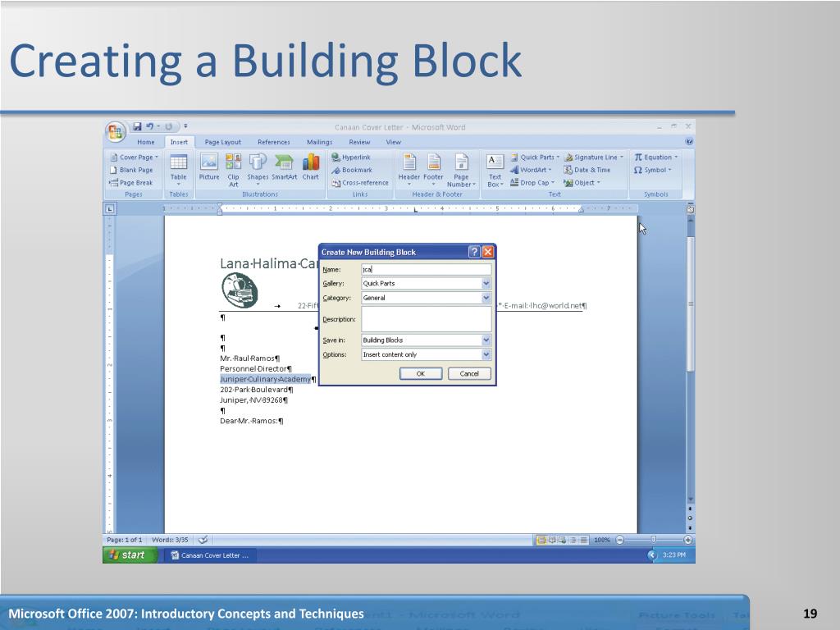
Task: Cancel the Create New Building Block dialog
Action: click(x=469, y=373)
